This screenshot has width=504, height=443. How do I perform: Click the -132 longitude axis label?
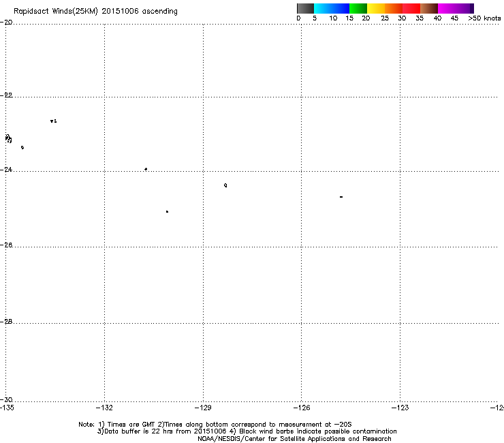click(x=104, y=408)
